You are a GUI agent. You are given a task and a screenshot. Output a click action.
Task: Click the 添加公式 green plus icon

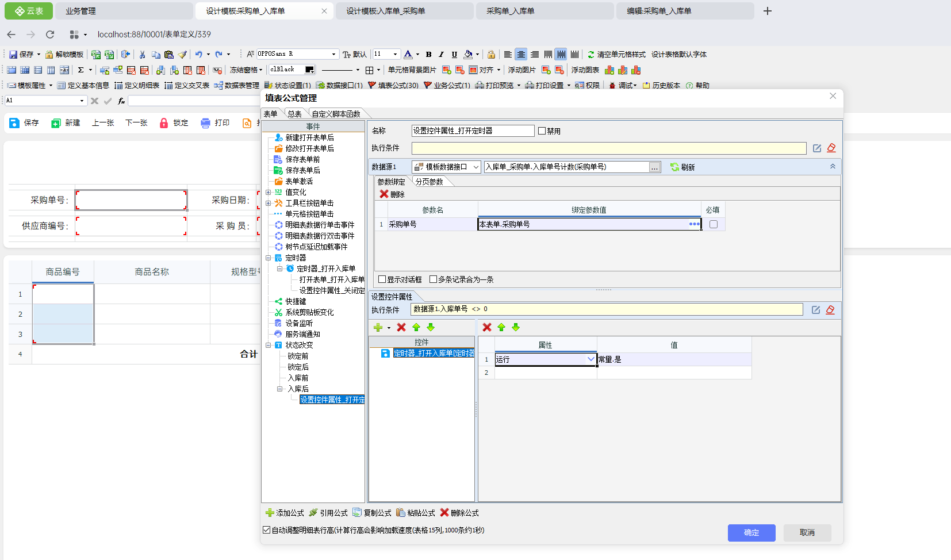(270, 513)
